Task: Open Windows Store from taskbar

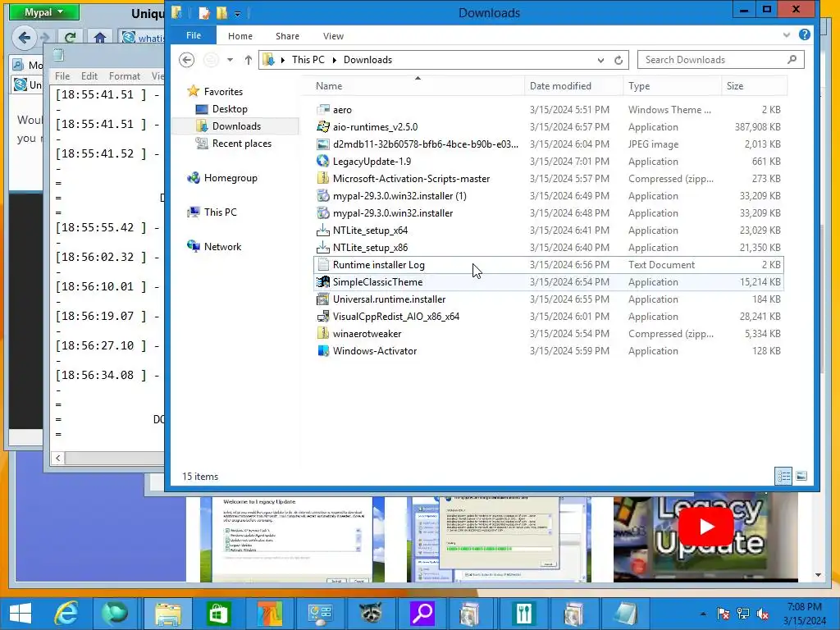Action: [x=217, y=614]
